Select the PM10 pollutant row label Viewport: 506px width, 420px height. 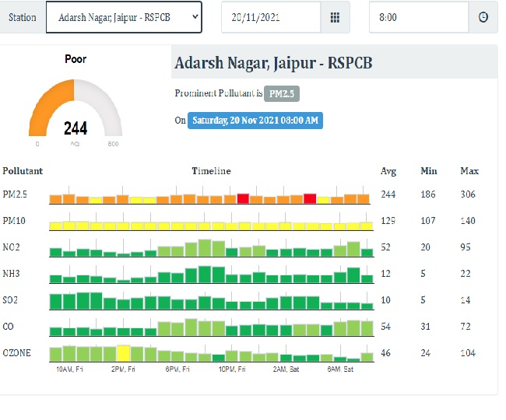[x=14, y=221]
